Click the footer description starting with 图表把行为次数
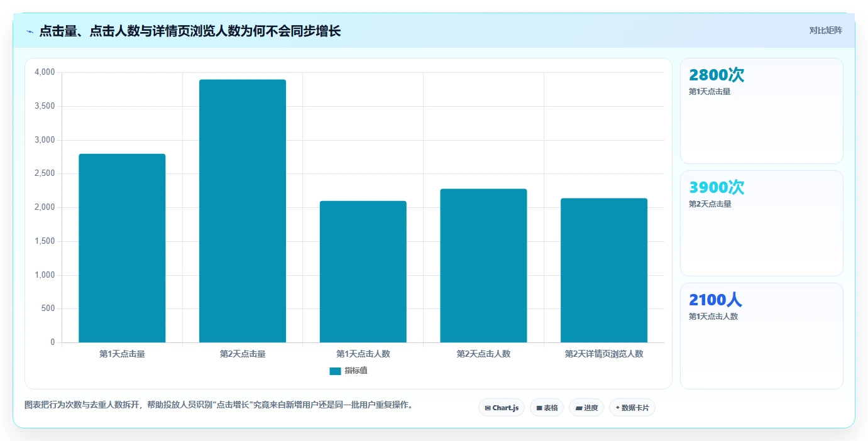The height and width of the screenshot is (441, 868). (x=220, y=405)
